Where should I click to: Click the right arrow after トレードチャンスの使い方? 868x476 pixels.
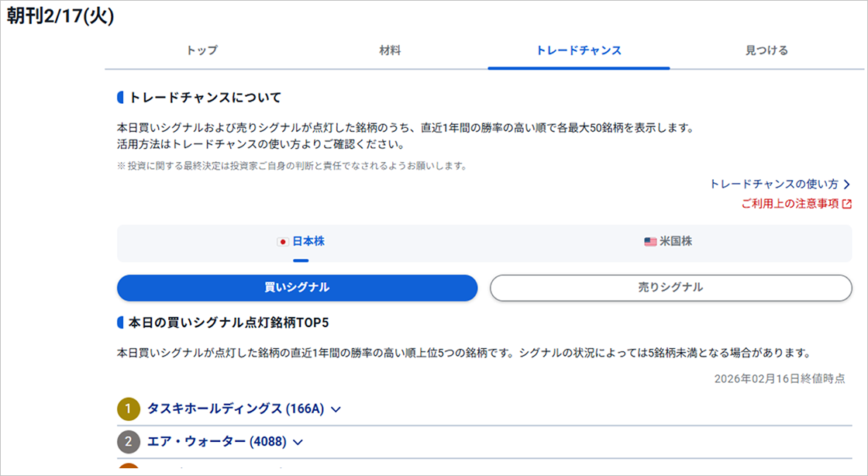[x=846, y=185]
